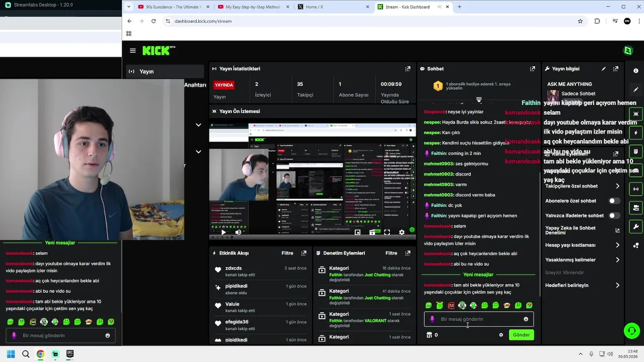644x362 pixels.
Task: Pop out the Etkinlik Akışı panel
Action: pyautogui.click(x=303, y=253)
